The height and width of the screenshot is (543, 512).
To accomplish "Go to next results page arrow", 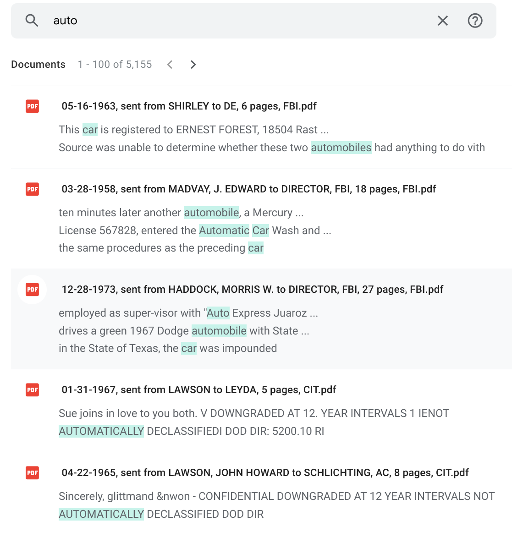I will pyautogui.click(x=193, y=64).
